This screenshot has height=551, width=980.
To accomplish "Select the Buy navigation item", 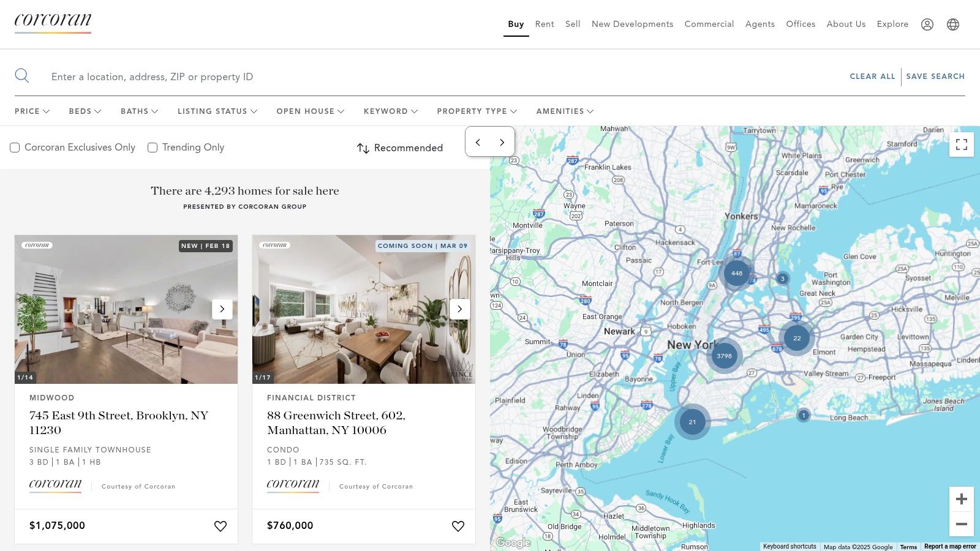I will [516, 24].
